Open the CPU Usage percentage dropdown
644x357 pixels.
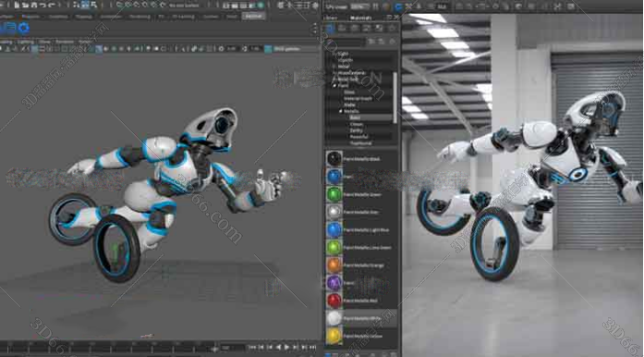point(360,6)
